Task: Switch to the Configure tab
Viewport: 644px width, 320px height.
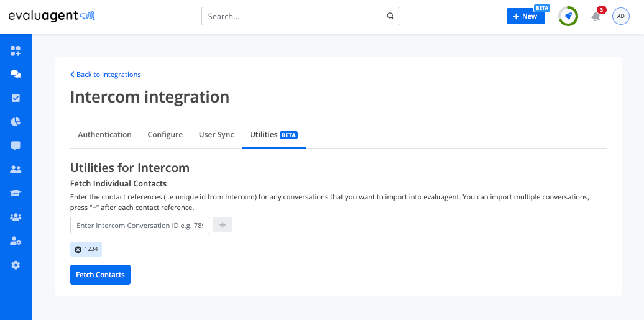Action: tap(165, 135)
